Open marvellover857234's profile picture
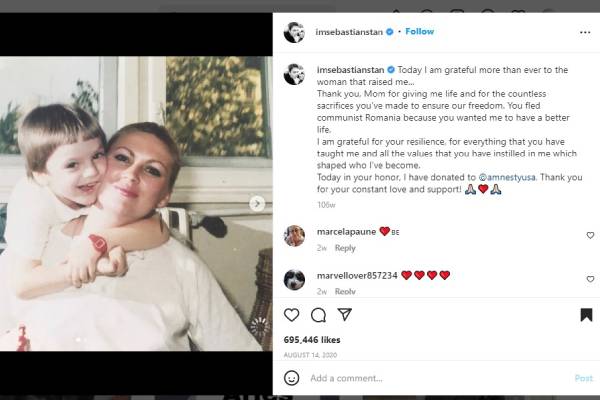The width and height of the screenshot is (600, 400). click(294, 279)
